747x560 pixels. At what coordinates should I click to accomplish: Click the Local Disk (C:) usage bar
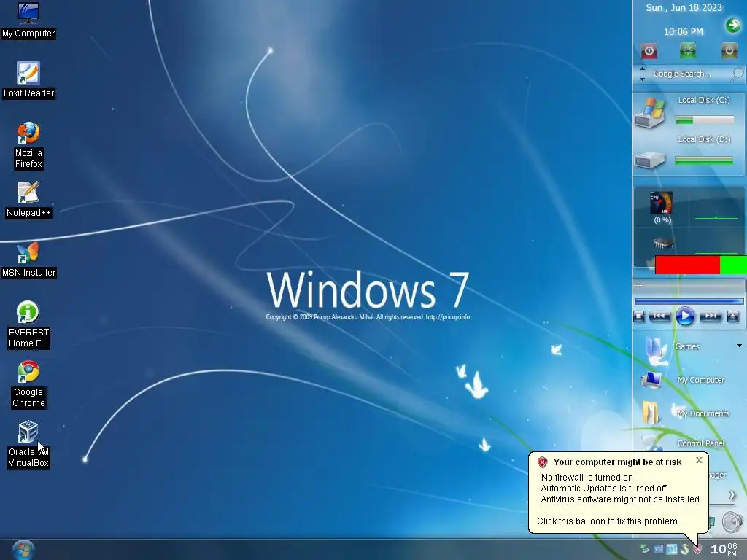(705, 120)
